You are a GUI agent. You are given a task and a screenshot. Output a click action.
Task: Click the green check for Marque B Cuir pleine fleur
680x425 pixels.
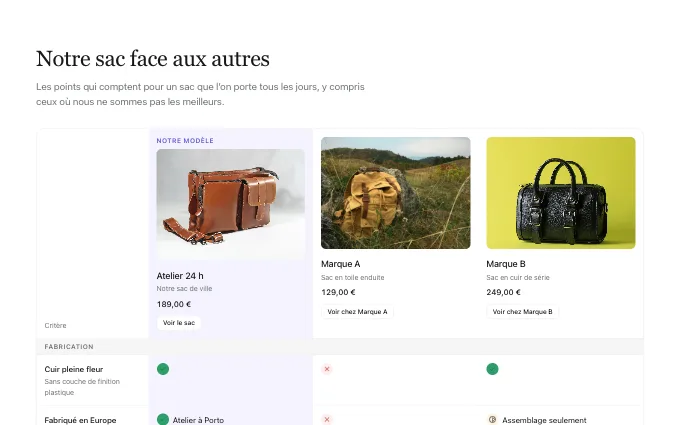(x=492, y=369)
